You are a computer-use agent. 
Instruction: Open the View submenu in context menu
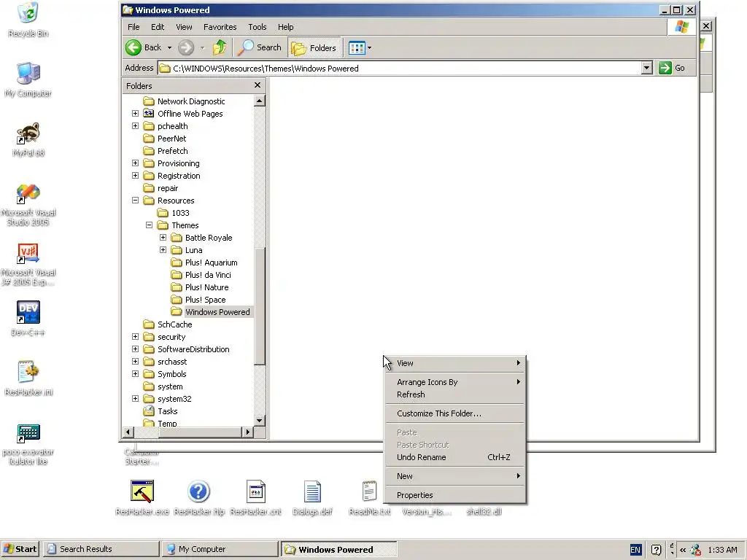[454, 363]
